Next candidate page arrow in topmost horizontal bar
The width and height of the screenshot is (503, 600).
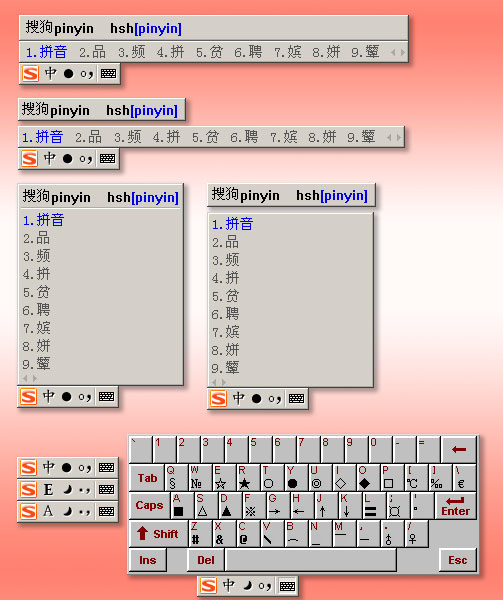[x=402, y=52]
